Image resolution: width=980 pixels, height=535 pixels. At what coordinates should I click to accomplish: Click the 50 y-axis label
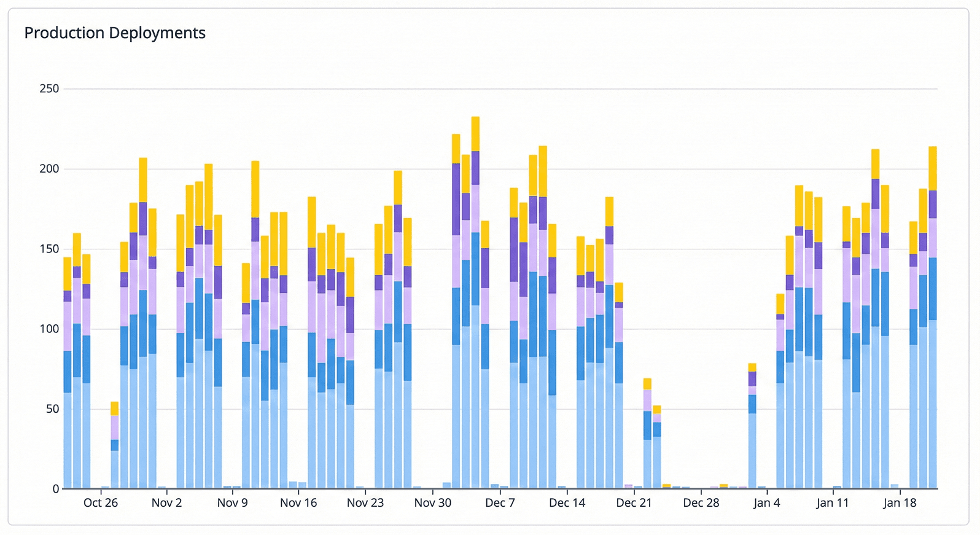[52, 409]
